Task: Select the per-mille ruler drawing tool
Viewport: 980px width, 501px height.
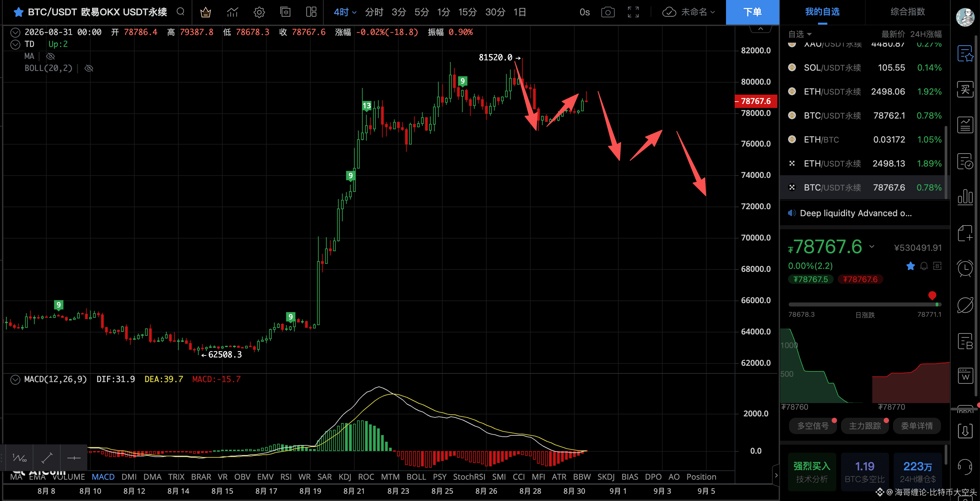Action: click(19, 458)
